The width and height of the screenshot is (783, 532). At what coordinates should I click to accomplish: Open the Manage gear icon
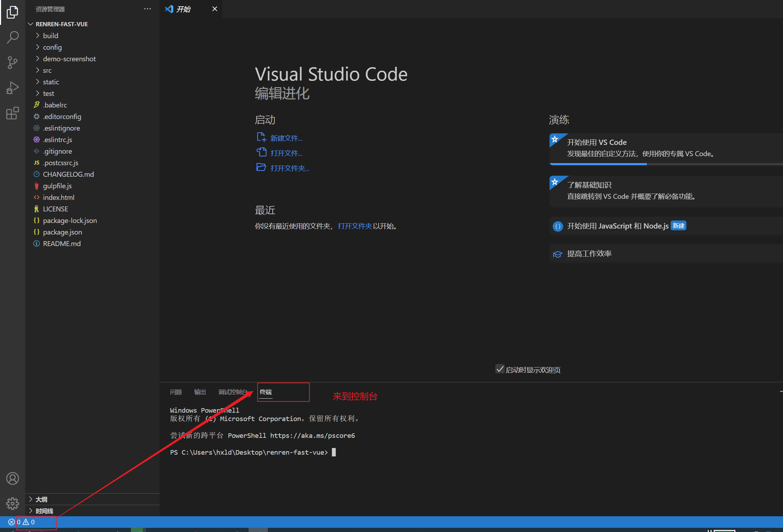point(12,504)
